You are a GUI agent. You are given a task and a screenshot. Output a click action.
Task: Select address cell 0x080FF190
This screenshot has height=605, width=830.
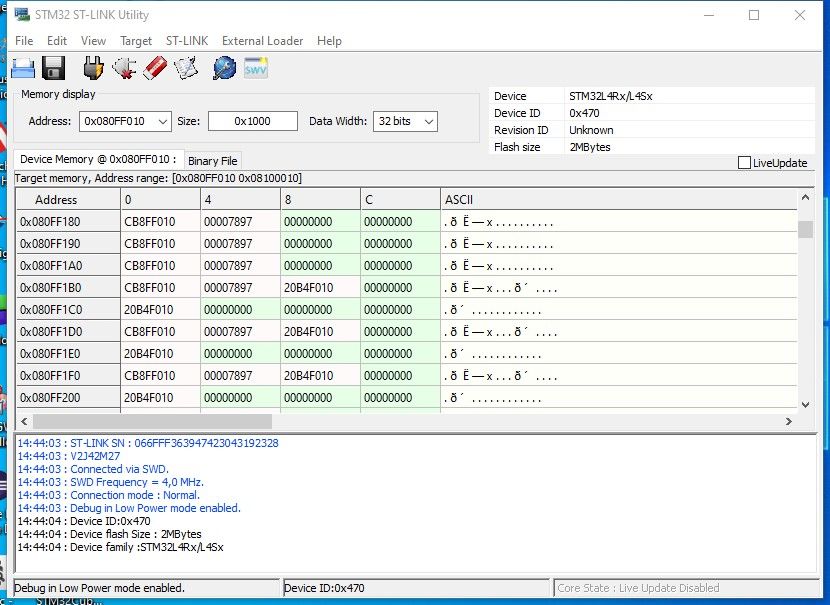pos(68,244)
